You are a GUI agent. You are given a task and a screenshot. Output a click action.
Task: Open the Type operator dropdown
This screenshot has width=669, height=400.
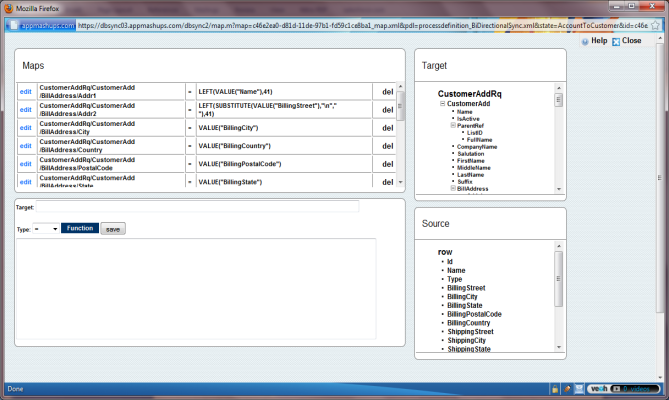(45, 228)
